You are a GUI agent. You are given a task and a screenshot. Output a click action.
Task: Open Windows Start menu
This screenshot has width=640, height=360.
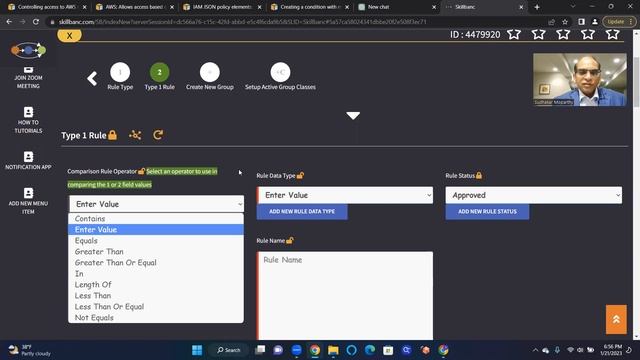pos(197,350)
